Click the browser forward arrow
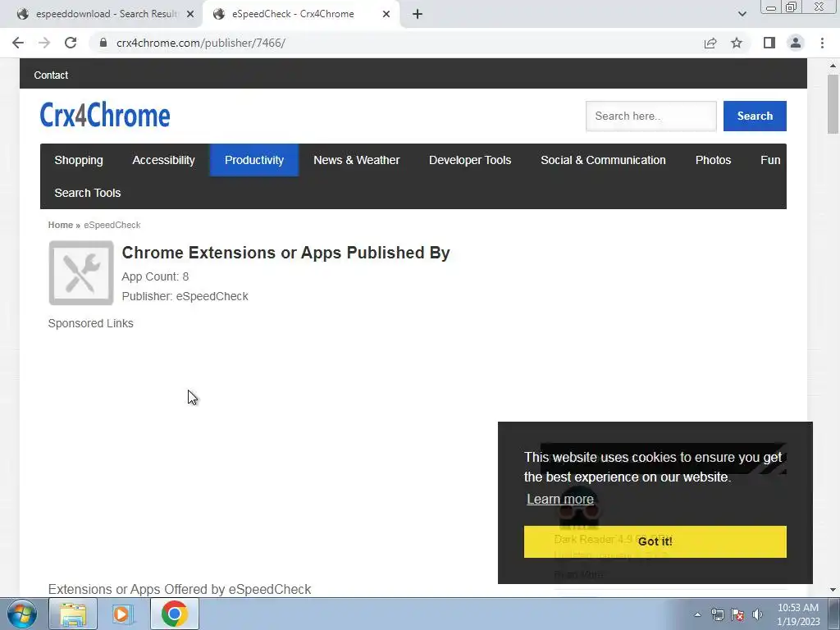This screenshot has width=840, height=630. (44, 43)
